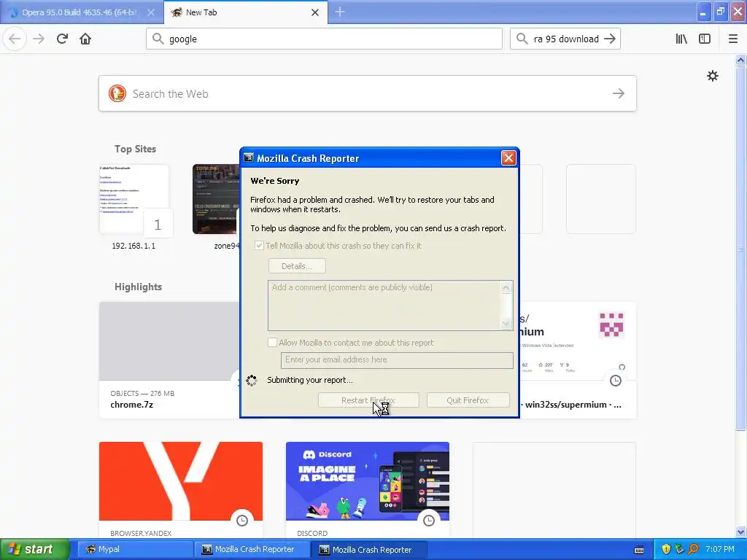Image resolution: width=747 pixels, height=560 pixels.
Task: Click the history clock on Discord card
Action: (429, 520)
